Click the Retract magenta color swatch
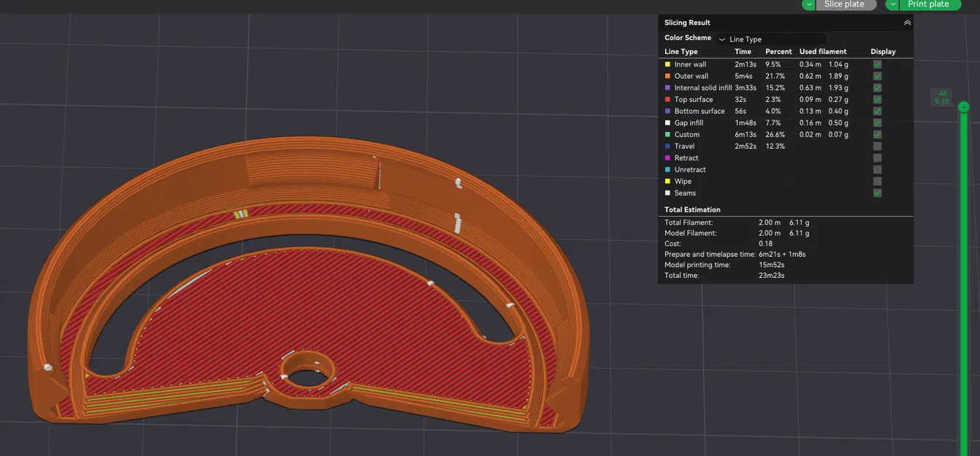 point(667,158)
